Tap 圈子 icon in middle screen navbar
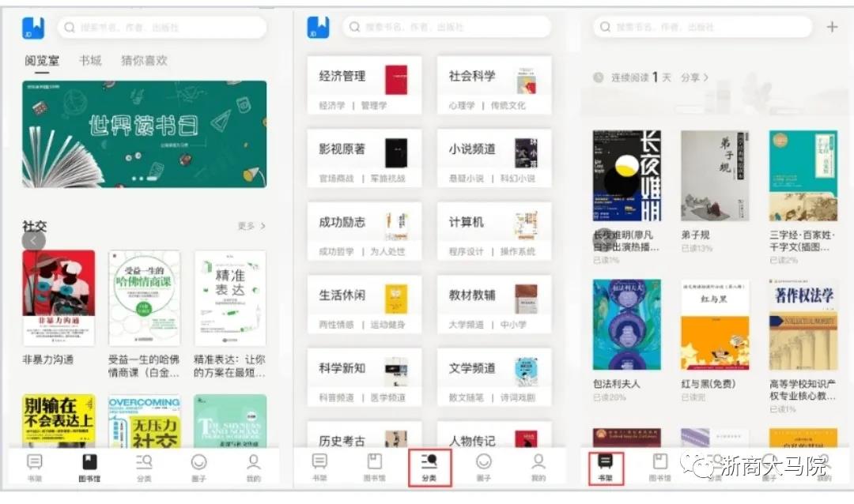The height and width of the screenshot is (504, 854). (x=484, y=467)
